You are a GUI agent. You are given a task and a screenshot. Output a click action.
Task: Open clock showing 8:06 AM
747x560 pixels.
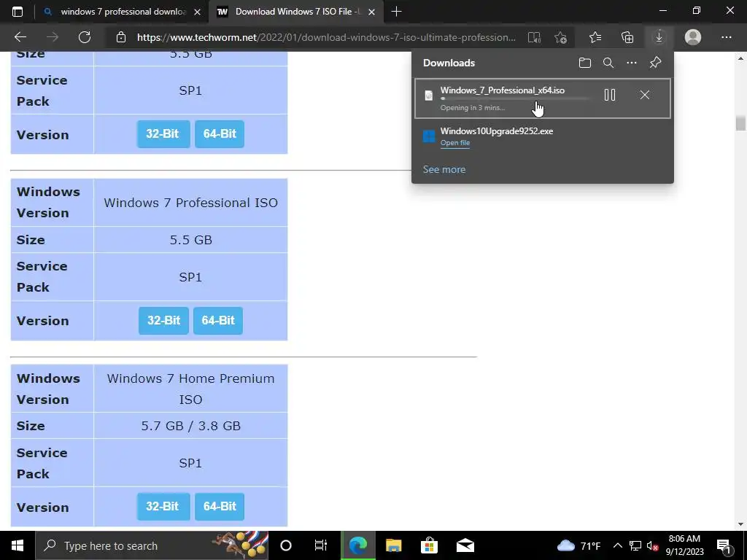pos(684,545)
